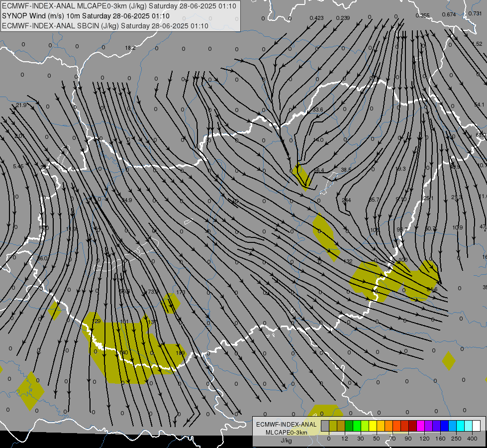Click the legend tick label 12
Screen dimensions: 487x448
(344, 439)
